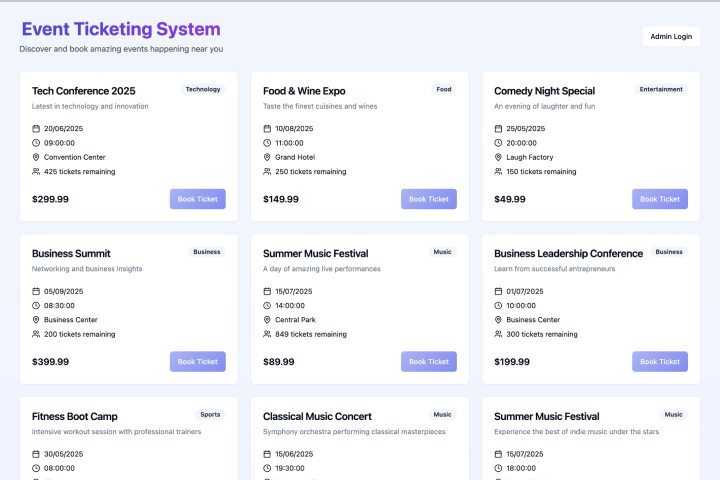This screenshot has height=480, width=720.
Task: Click people icon next to 425 tickets remaining
Action: [36, 171]
